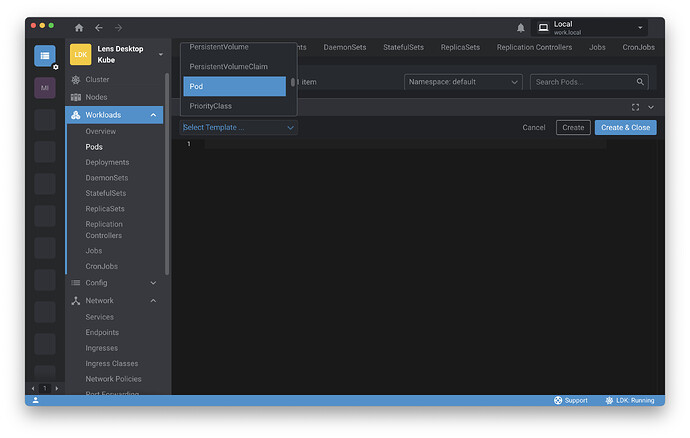Open the catalog list icon in hotbar

click(x=45, y=57)
